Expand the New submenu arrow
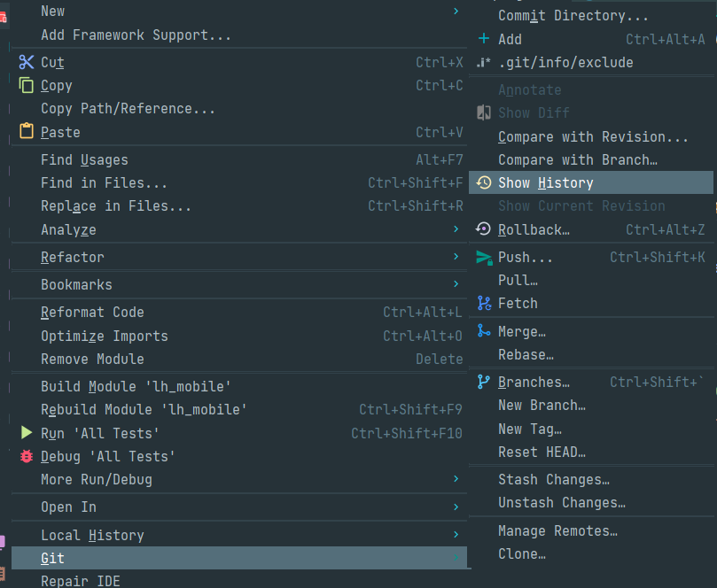 pos(456,11)
